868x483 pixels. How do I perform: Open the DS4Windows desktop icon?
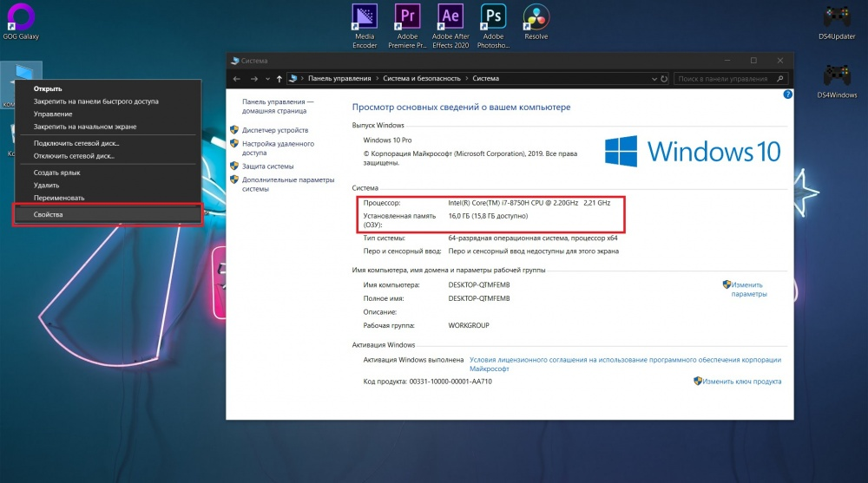pyautogui.click(x=837, y=81)
